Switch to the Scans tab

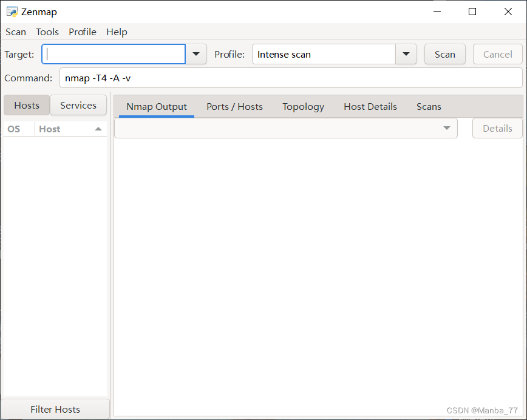429,106
